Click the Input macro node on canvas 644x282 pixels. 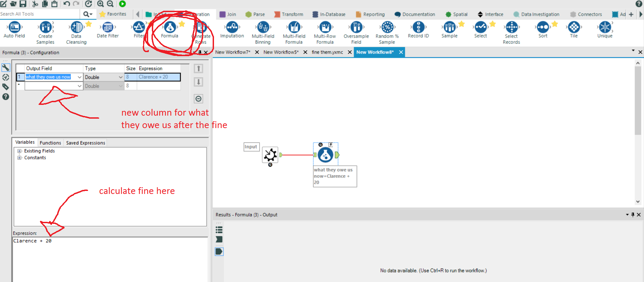[x=270, y=155]
